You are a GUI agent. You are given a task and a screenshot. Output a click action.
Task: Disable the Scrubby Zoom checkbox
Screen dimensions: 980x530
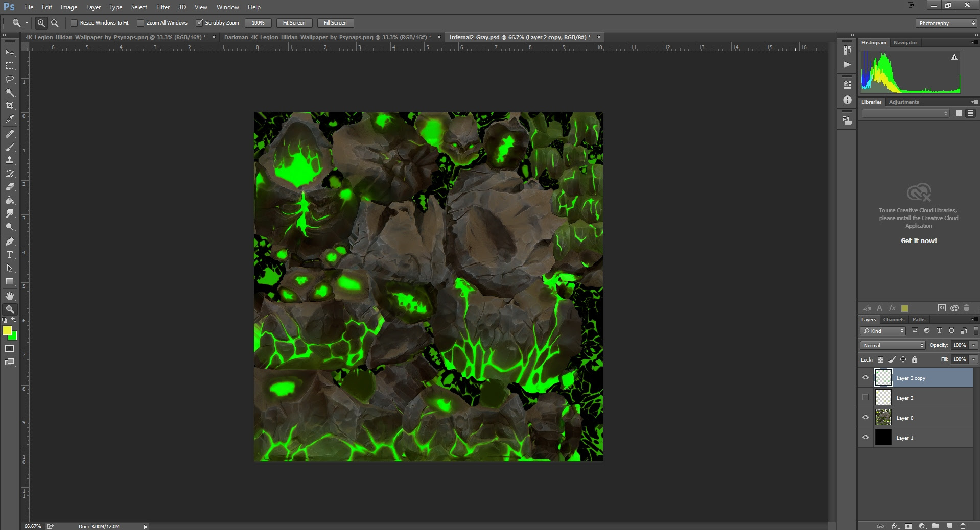(200, 23)
